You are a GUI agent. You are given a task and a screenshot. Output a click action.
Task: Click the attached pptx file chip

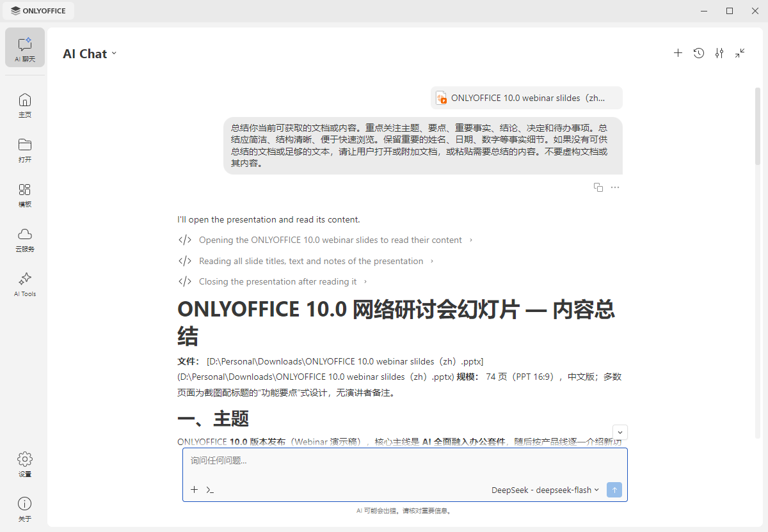527,98
